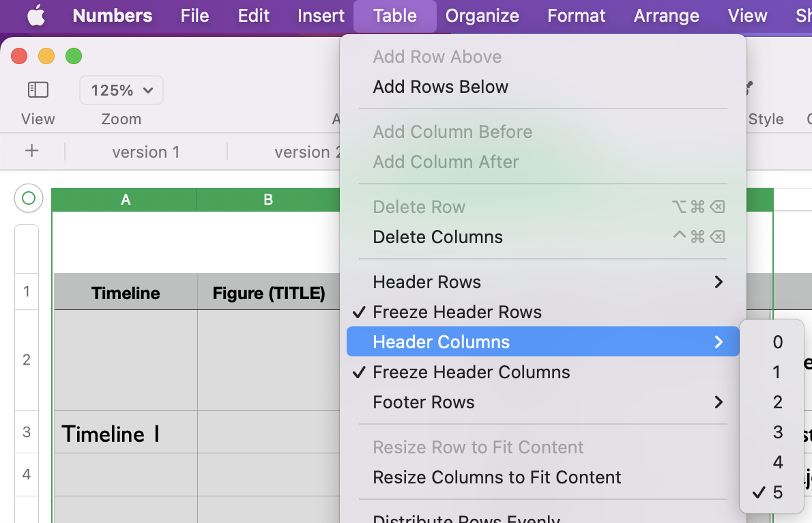Set header columns to 0

[x=777, y=342]
